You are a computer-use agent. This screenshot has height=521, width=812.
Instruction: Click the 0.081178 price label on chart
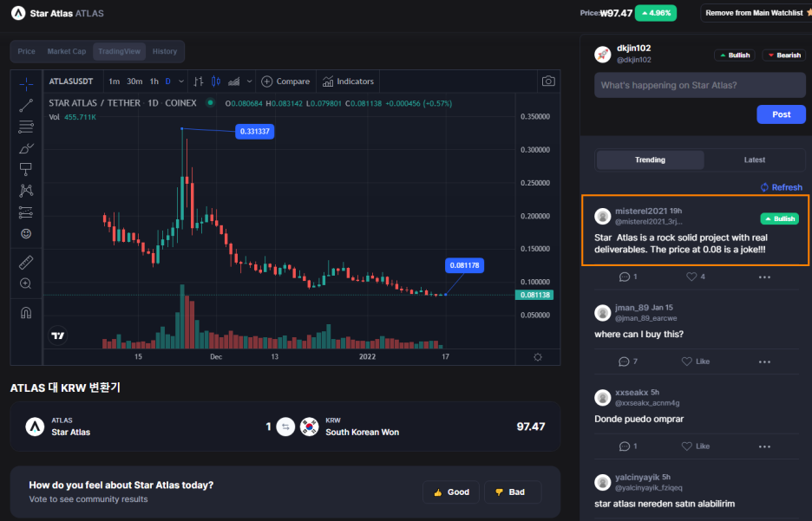coord(464,265)
